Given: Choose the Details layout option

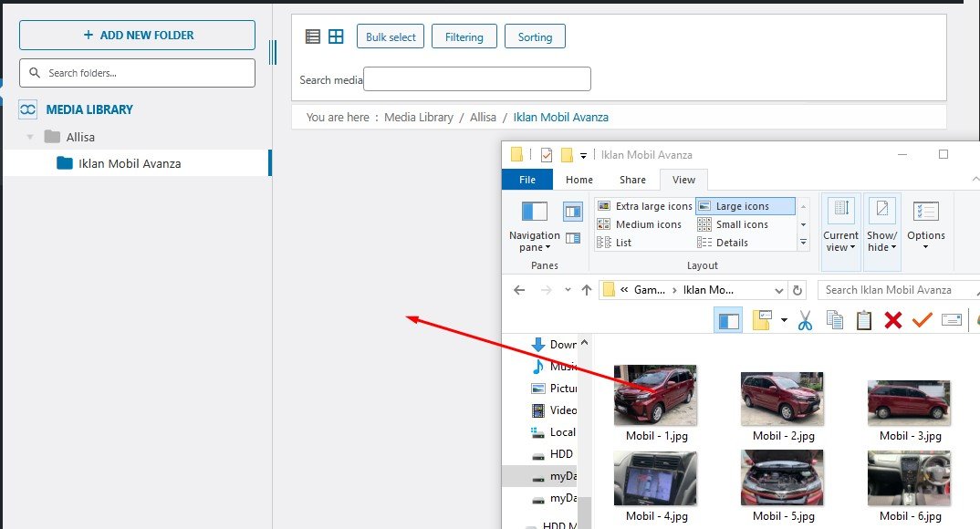Looking at the screenshot, I should (x=732, y=243).
